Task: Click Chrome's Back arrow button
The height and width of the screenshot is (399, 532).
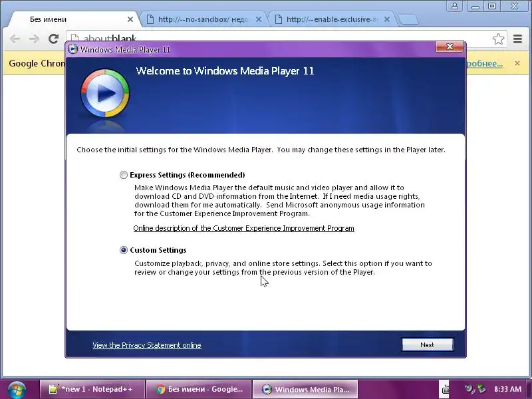Action: 15,39
